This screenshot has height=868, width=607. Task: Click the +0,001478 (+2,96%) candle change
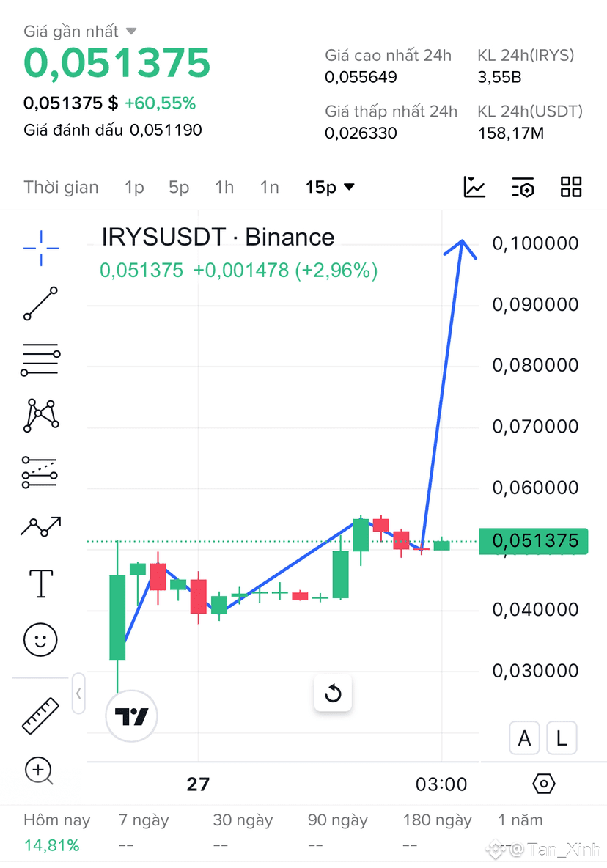[285, 270]
